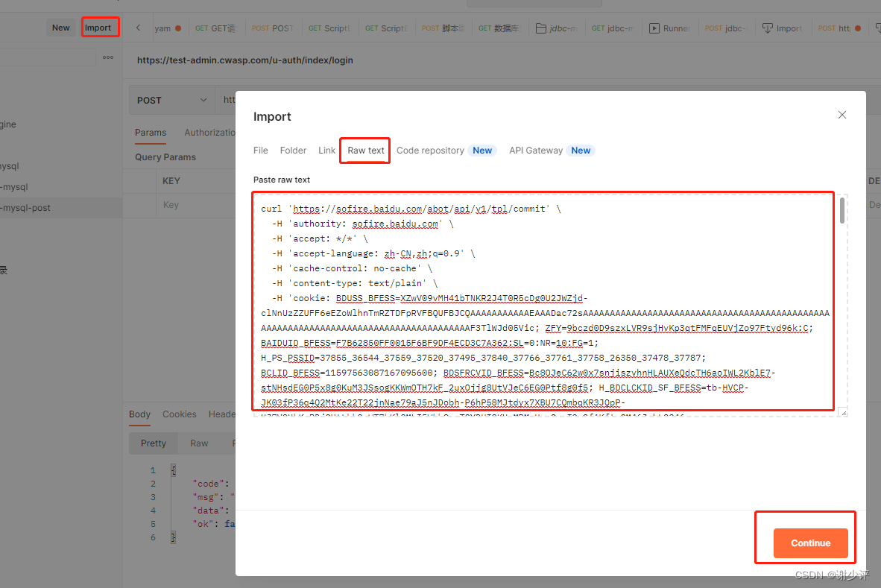Click the text area resize handle
881x588 pixels.
(843, 412)
